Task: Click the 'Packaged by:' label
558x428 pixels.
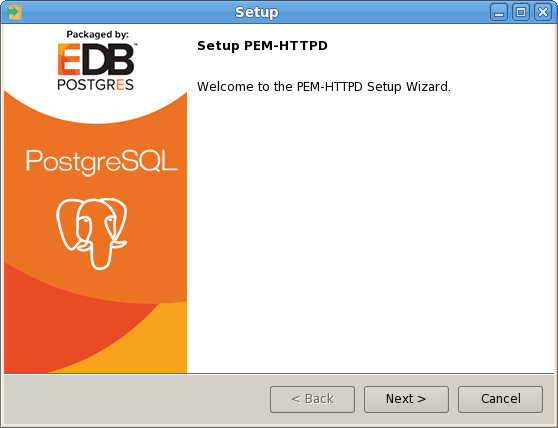Action: point(98,35)
